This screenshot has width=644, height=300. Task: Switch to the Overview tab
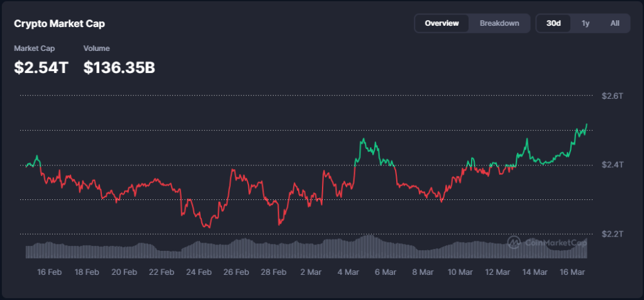pos(441,23)
